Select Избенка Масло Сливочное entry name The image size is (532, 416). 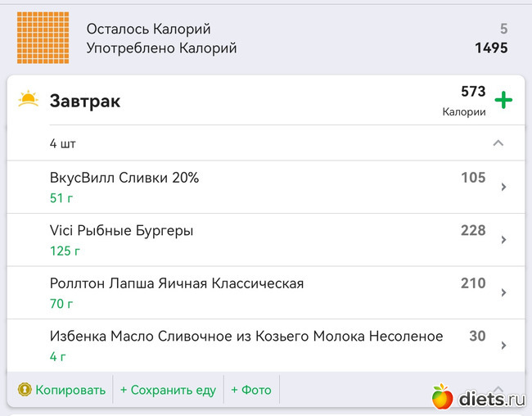point(246,336)
